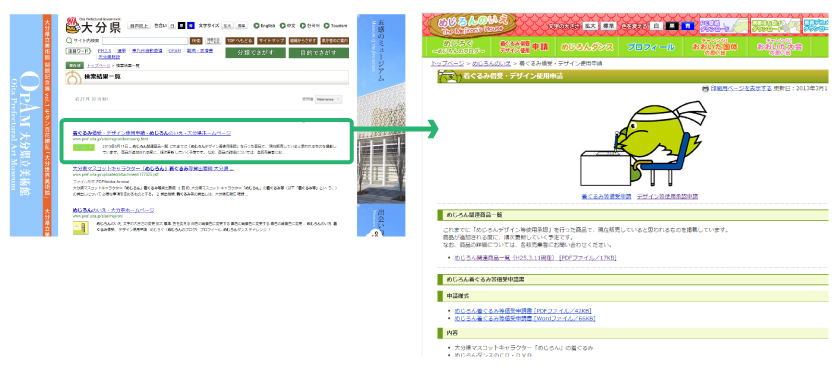This screenshot has height=390, width=840.
Task: Click second download banner in Mejiron header
Action: pyautogui.click(x=775, y=25)
